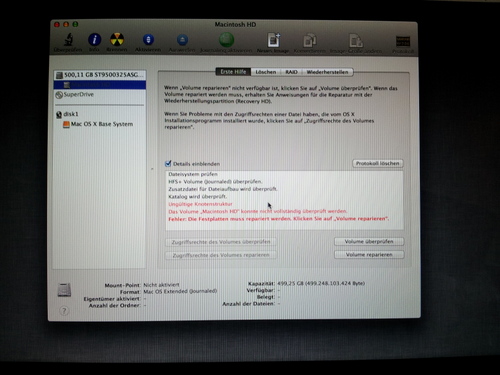Click the 'Mac OS Extended (Journaled)' format value

coord(180,291)
